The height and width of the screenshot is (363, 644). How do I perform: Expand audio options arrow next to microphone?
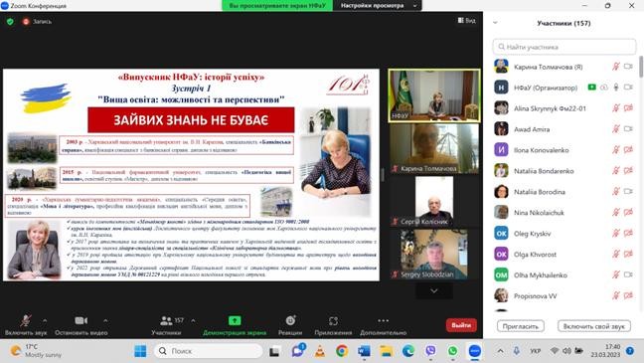tap(45, 320)
